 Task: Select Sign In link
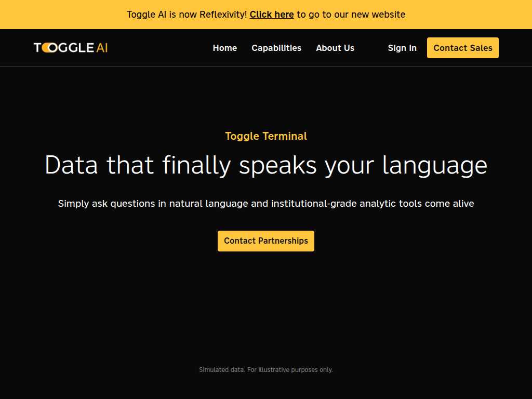(402, 48)
